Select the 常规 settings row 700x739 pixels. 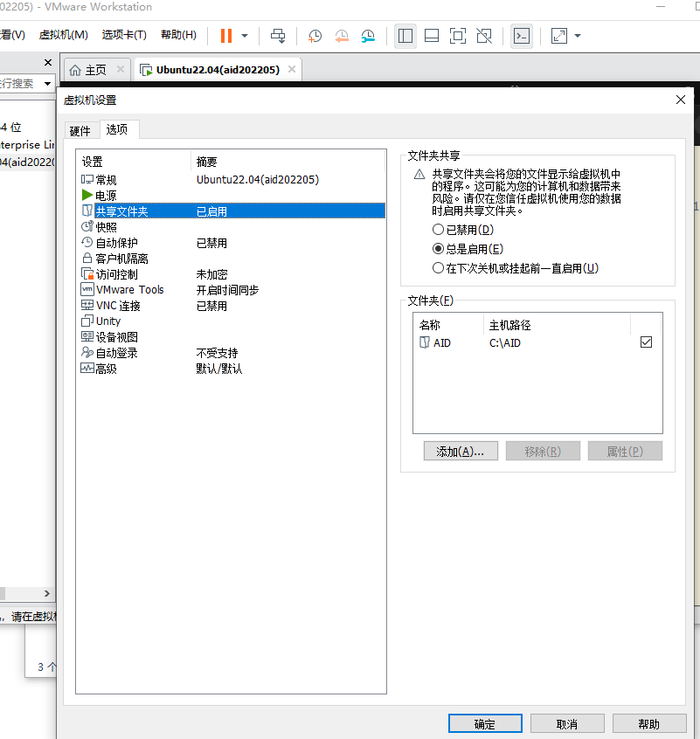232,180
